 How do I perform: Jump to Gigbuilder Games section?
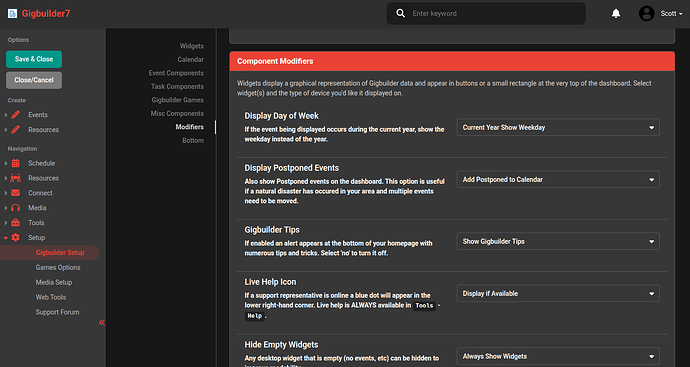(x=178, y=100)
